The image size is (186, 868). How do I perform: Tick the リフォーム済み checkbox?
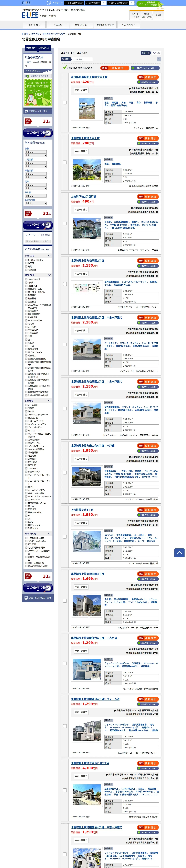click(26, 320)
